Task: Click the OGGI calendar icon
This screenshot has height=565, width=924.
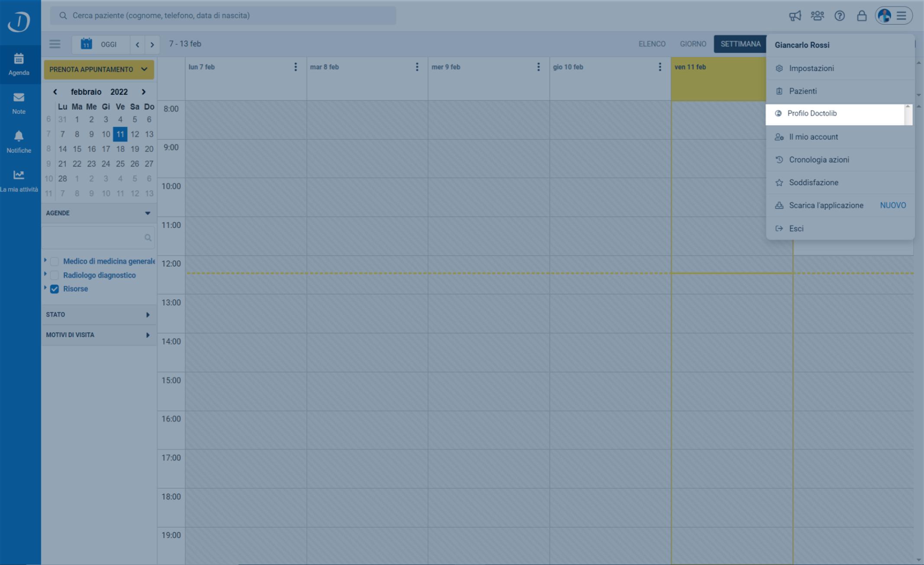Action: coord(87,44)
